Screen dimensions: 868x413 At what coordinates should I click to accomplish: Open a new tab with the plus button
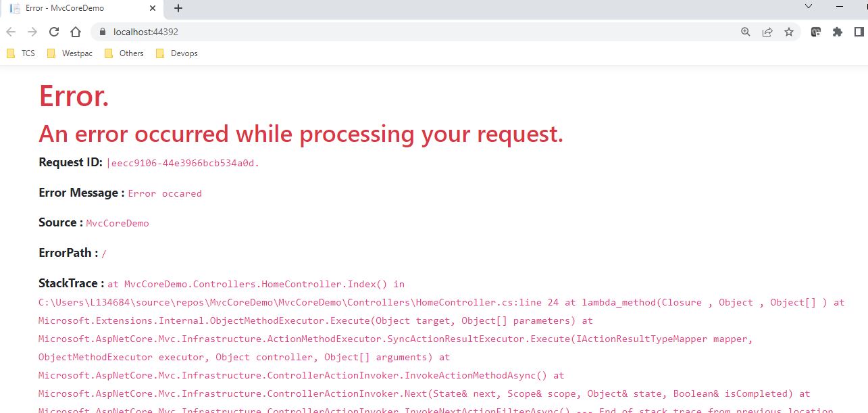pos(177,8)
